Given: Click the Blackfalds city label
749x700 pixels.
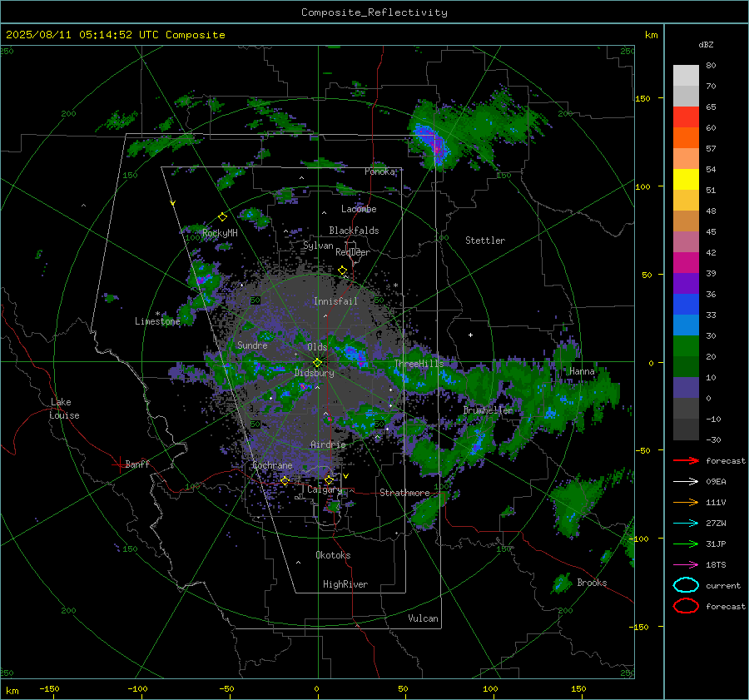Looking at the screenshot, I should click(x=354, y=231).
